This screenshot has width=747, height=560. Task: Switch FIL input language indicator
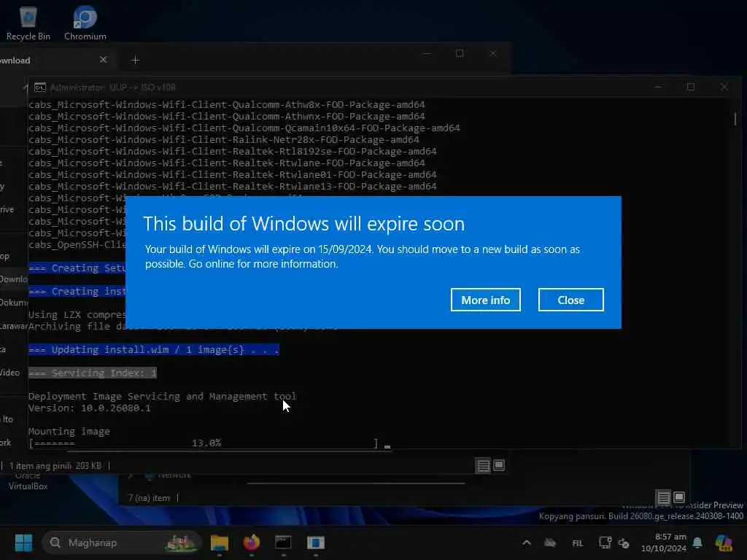578,542
